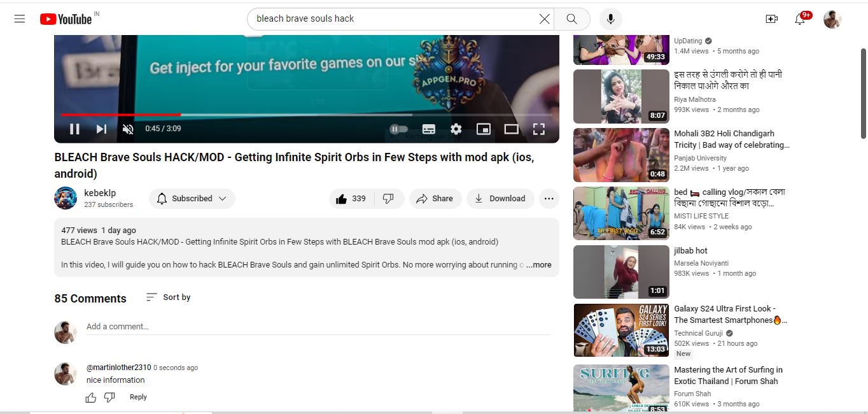Click the '477 views 1 day ago' text
868x414 pixels.
(x=99, y=231)
